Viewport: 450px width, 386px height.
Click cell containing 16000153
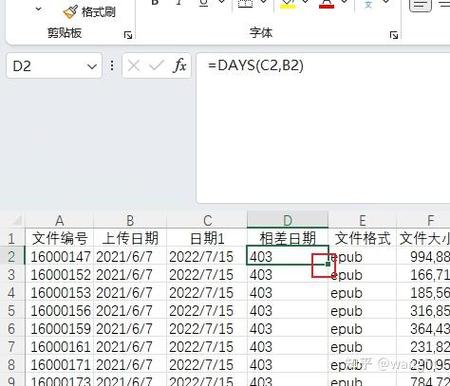pos(59,293)
